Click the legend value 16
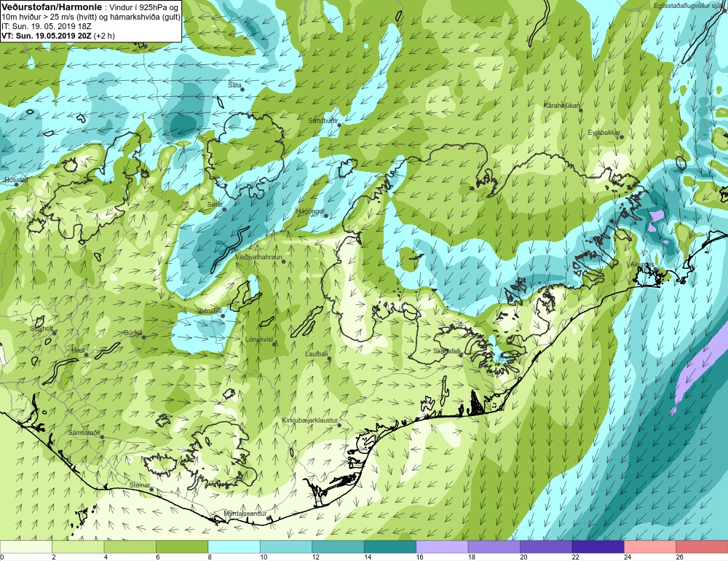Image resolution: width=728 pixels, height=561 pixels. (x=420, y=557)
